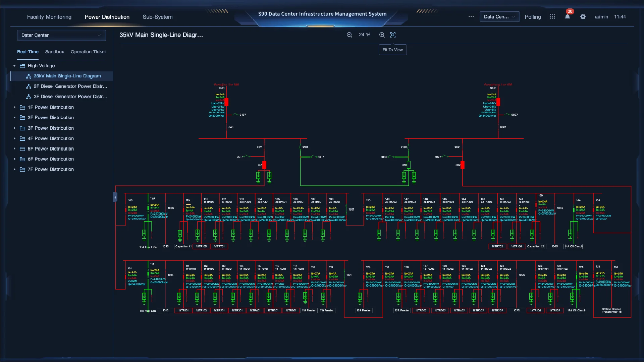Expand the 1F Power Distribution folder
Screen dimensions: 644x362
click(x=14, y=107)
